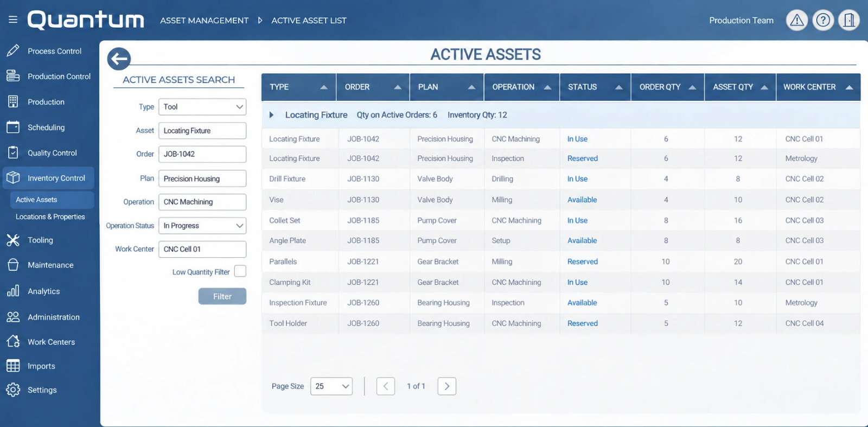Sort by ORDER QTY column arrow
Screen dimensions: 868x427
point(692,87)
